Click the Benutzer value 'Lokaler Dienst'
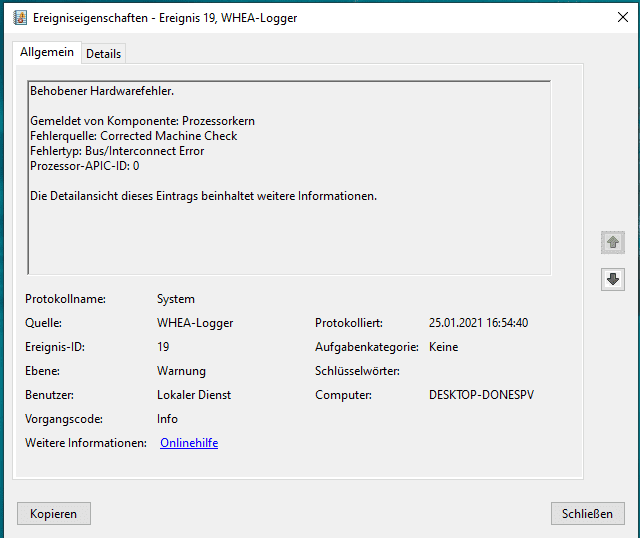The height and width of the screenshot is (538, 640). coord(194,395)
